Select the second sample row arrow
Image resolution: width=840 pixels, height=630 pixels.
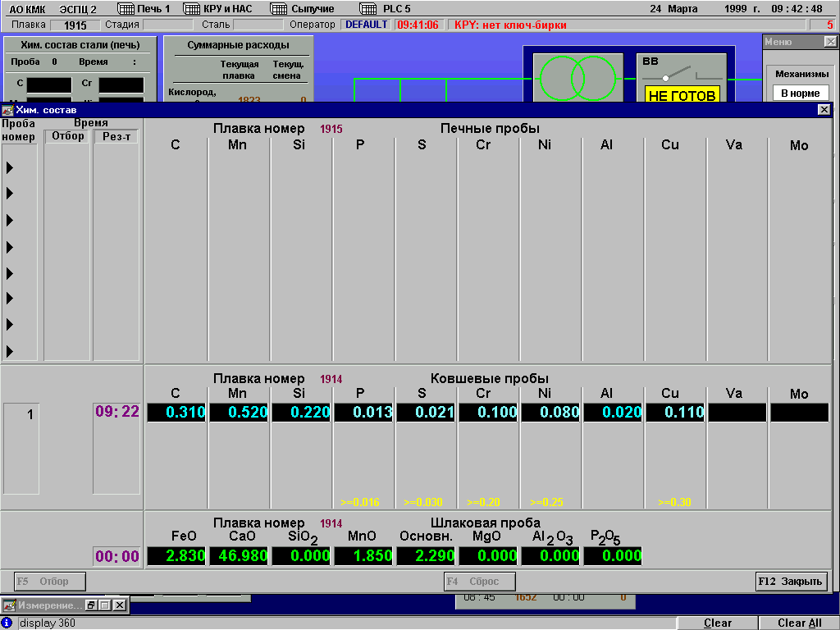click(x=10, y=194)
